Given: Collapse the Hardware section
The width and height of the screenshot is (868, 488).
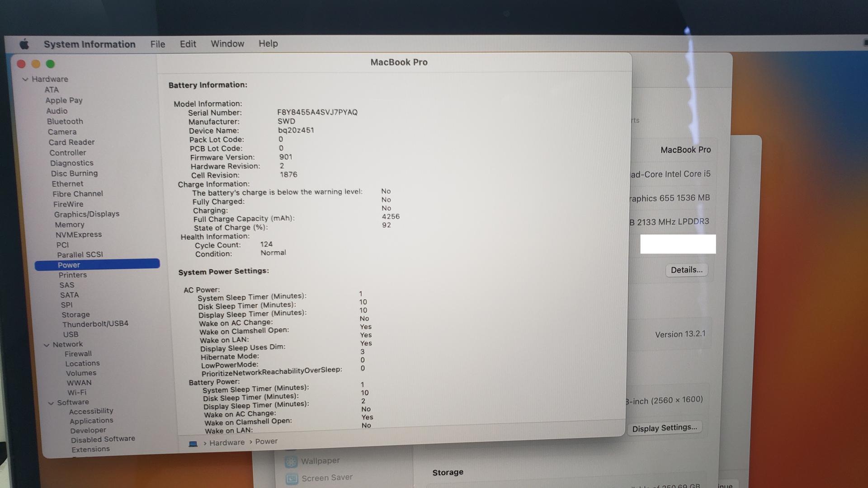Looking at the screenshot, I should tap(25, 80).
